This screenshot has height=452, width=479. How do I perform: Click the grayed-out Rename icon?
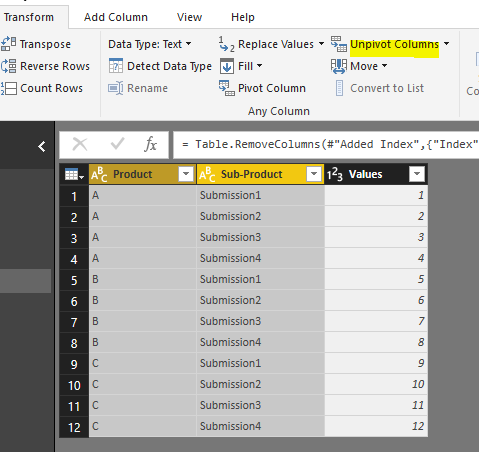(116, 88)
